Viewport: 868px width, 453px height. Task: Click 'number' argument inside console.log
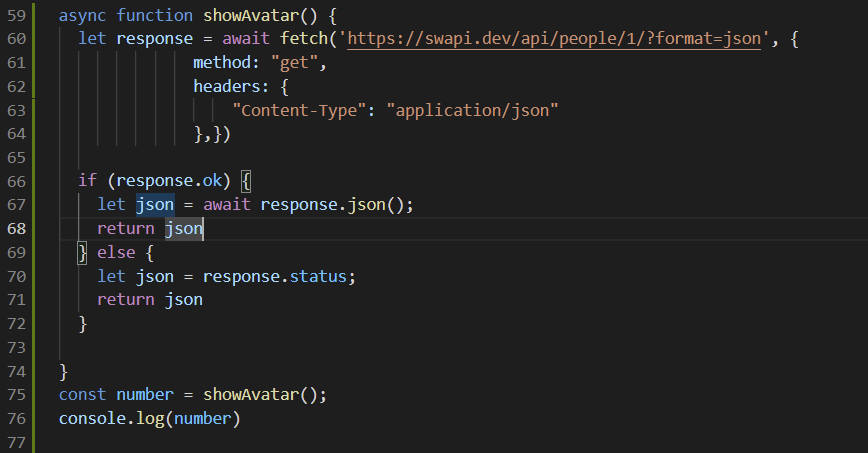tap(203, 418)
